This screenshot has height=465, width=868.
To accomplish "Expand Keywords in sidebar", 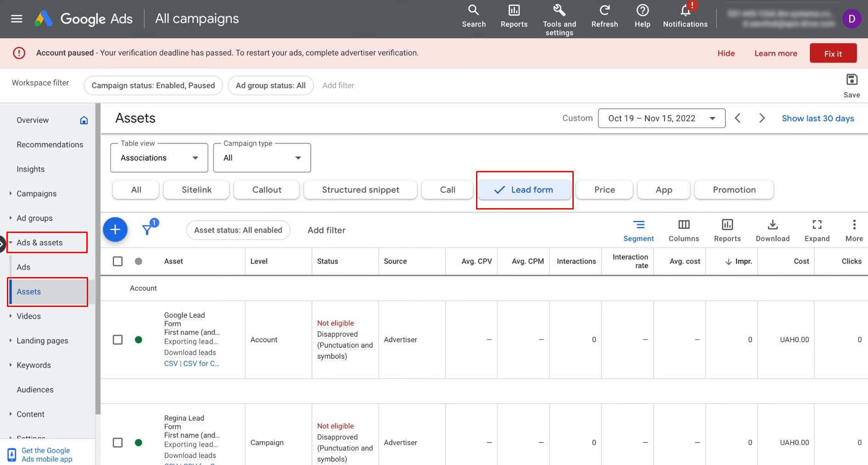I will pos(11,365).
